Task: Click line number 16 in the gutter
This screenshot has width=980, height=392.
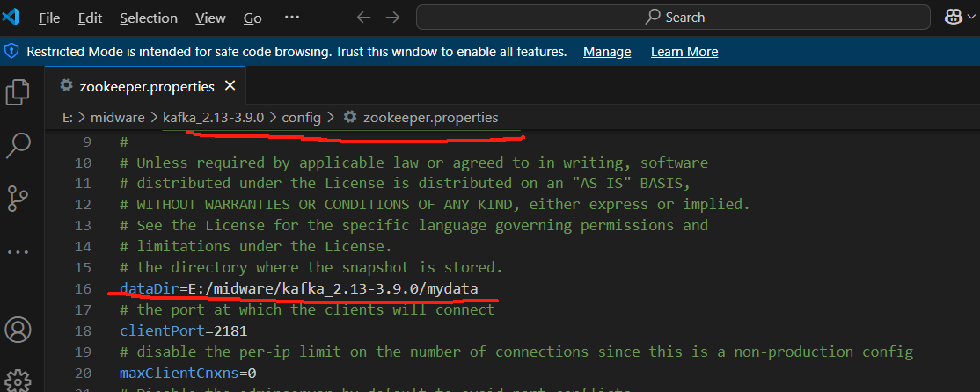Action: pyautogui.click(x=83, y=288)
